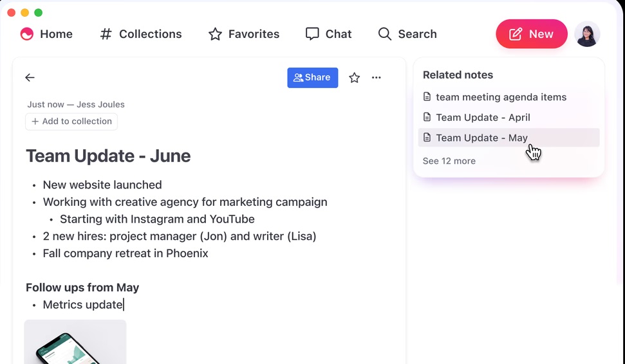Open related note Team Update - May
Image resolution: width=625 pixels, height=364 pixels.
tap(508, 138)
